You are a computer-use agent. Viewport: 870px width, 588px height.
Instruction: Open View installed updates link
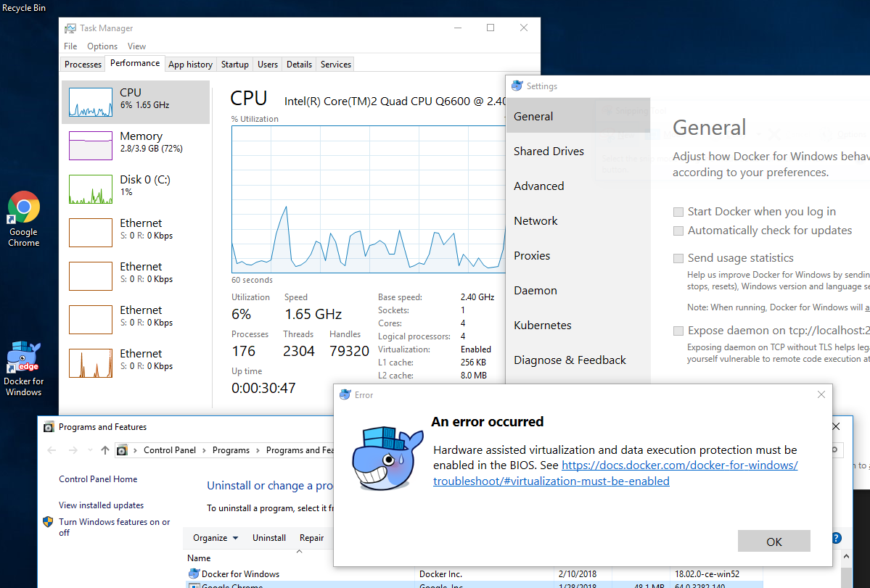click(x=101, y=505)
